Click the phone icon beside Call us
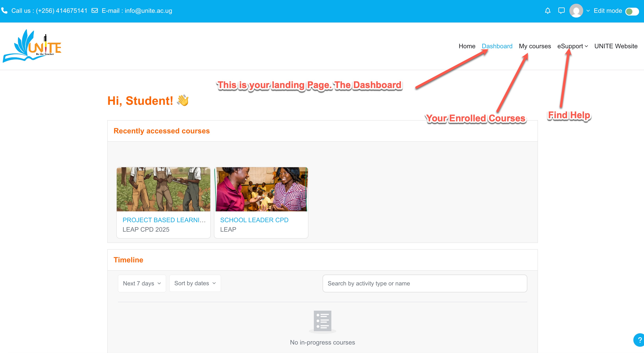The width and height of the screenshot is (644, 353). click(4, 10)
